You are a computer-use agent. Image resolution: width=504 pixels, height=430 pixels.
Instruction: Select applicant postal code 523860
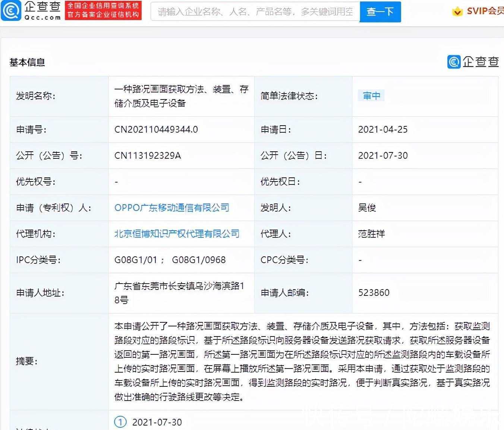pos(374,293)
